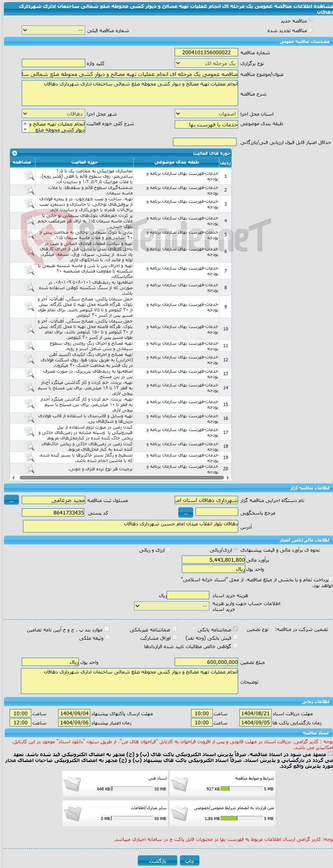Select the ارزی و ریالی radio option
333x868 pixels.
pos(168,550)
